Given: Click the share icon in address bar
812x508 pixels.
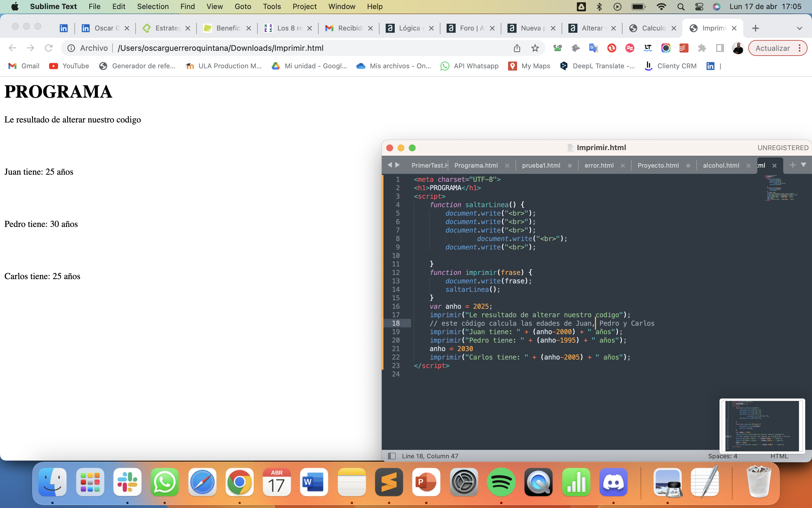Looking at the screenshot, I should tap(517, 48).
